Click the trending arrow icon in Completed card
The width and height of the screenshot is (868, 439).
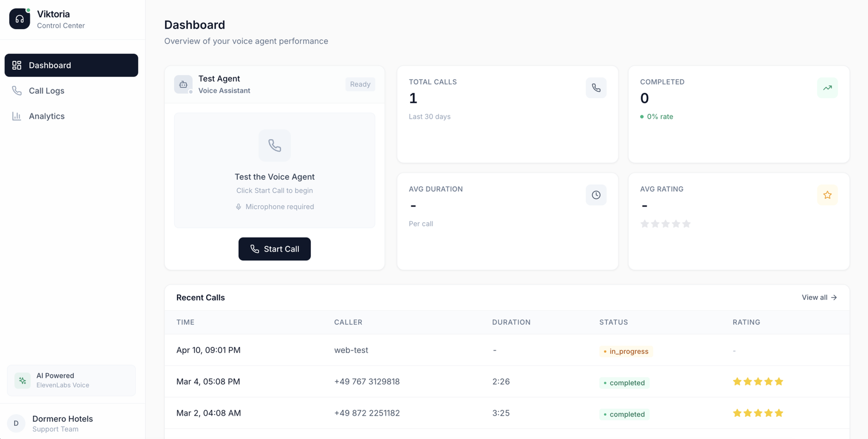pyautogui.click(x=827, y=88)
